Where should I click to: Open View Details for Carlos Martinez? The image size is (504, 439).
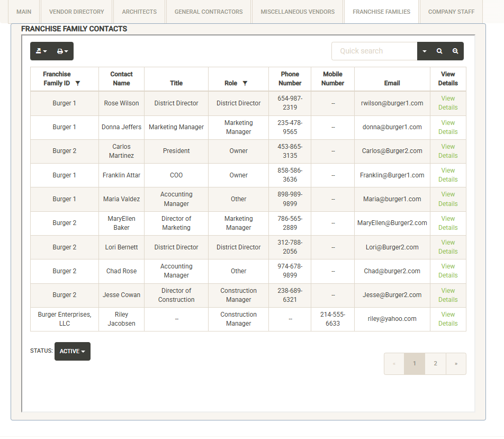click(448, 151)
